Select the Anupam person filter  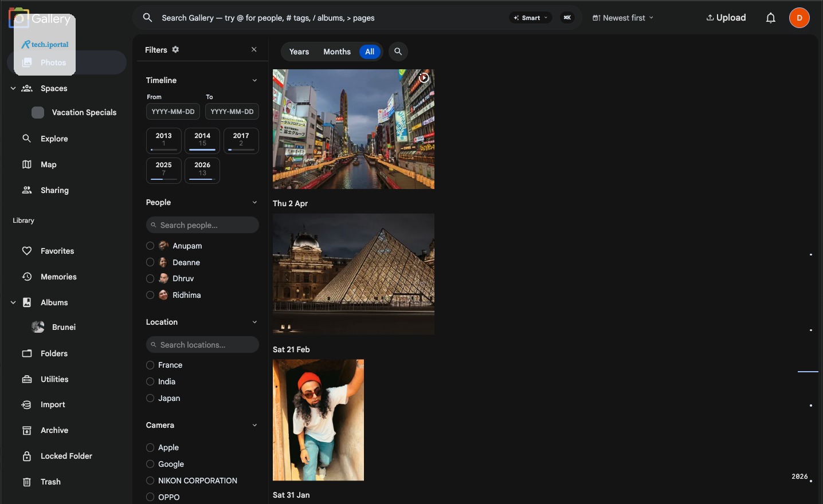150,246
